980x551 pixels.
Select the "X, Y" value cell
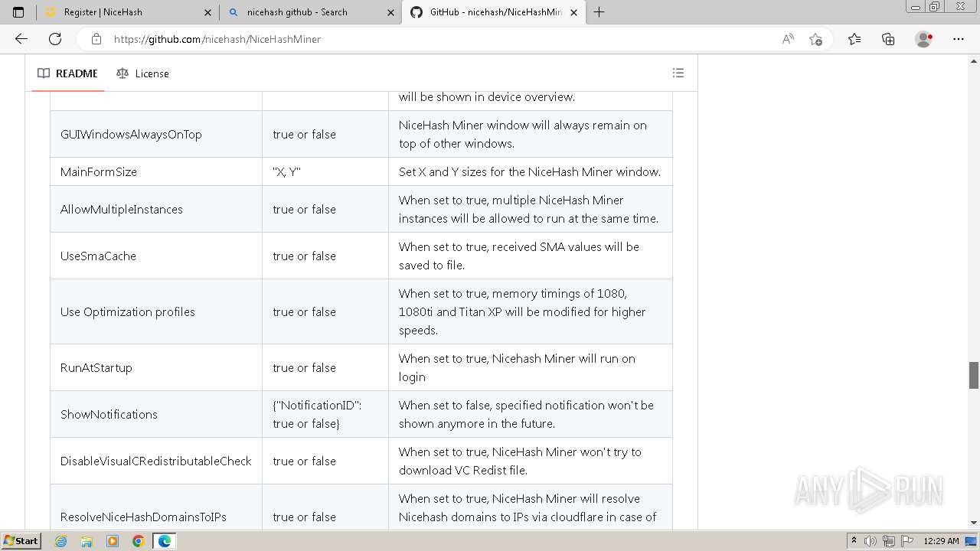325,171
